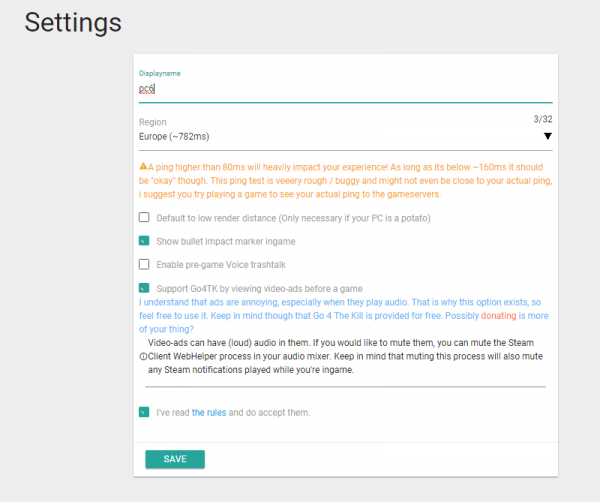The width and height of the screenshot is (600, 502).
Task: Enable pre-game Voice trashtalk checkbox
Action: click(144, 265)
